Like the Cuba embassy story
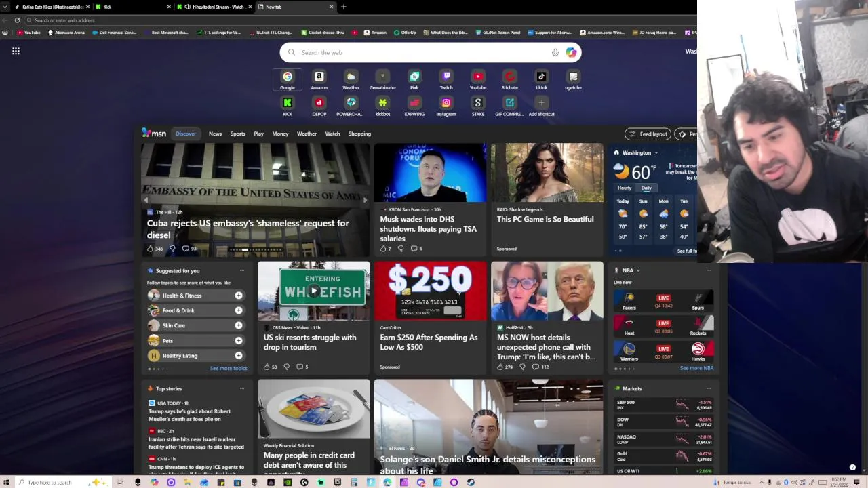Screen dimensions: 868x488 pos(151,249)
